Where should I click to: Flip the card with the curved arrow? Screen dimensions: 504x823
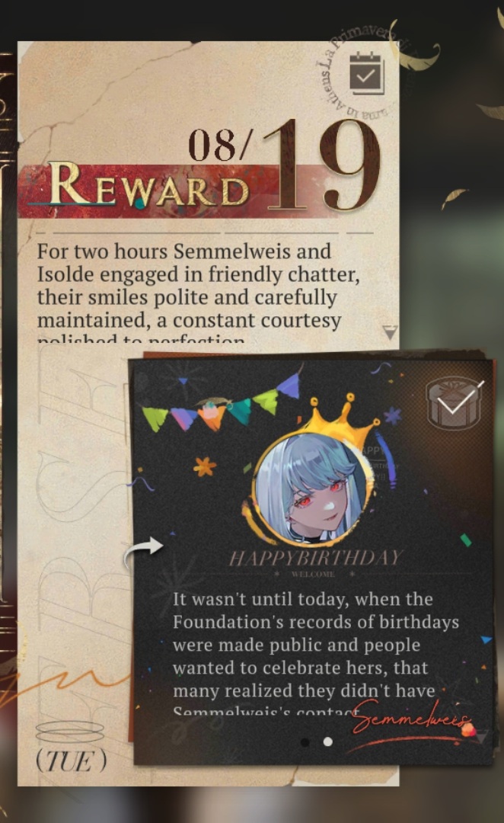(x=143, y=552)
